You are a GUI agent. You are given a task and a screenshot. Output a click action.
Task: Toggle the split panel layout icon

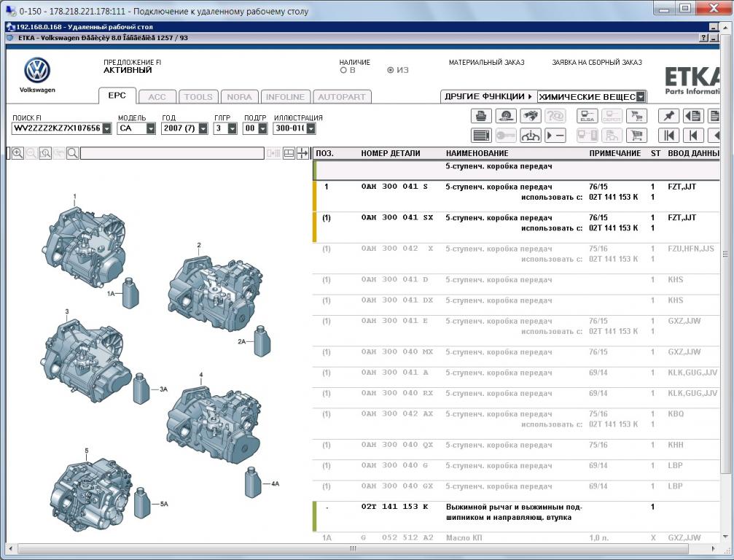289,153
